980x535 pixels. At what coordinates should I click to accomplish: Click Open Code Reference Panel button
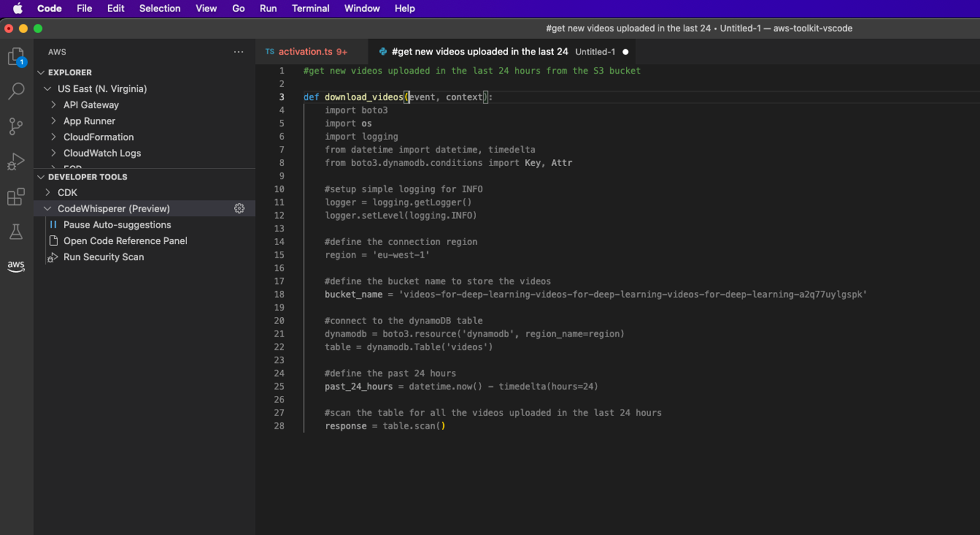pyautogui.click(x=125, y=240)
